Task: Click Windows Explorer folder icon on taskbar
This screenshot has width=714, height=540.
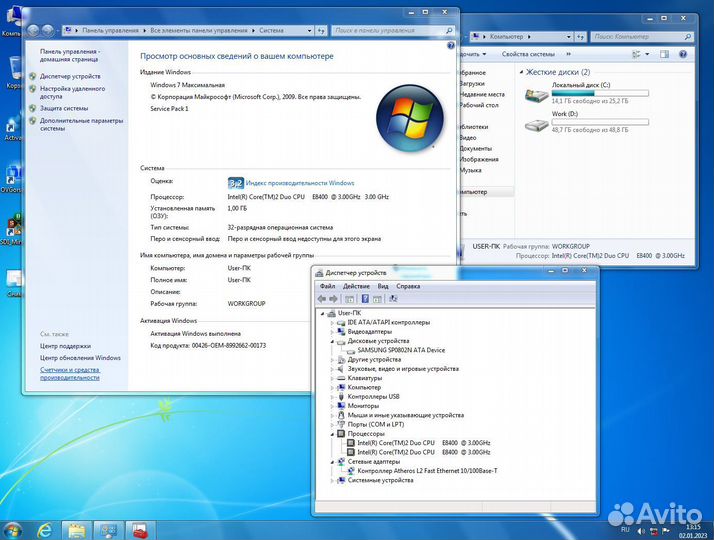Action: (x=76, y=531)
